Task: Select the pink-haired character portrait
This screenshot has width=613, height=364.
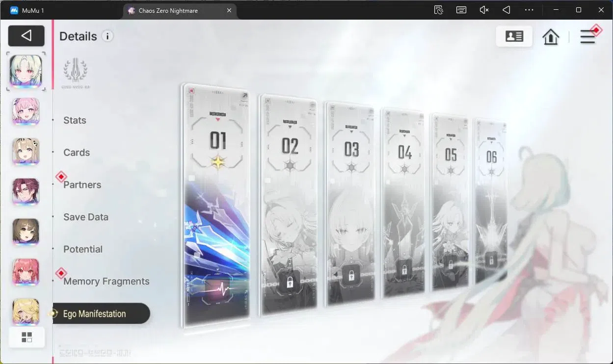Action: 26,112
